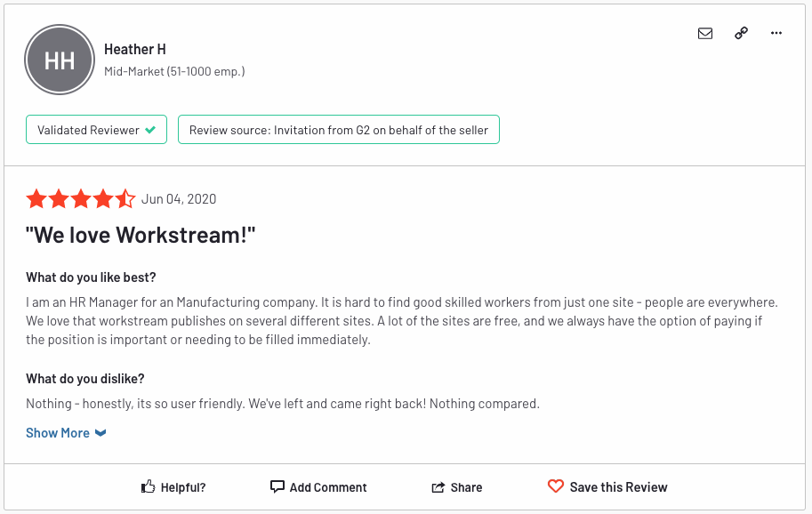Open the three-dots more options menu

(776, 33)
